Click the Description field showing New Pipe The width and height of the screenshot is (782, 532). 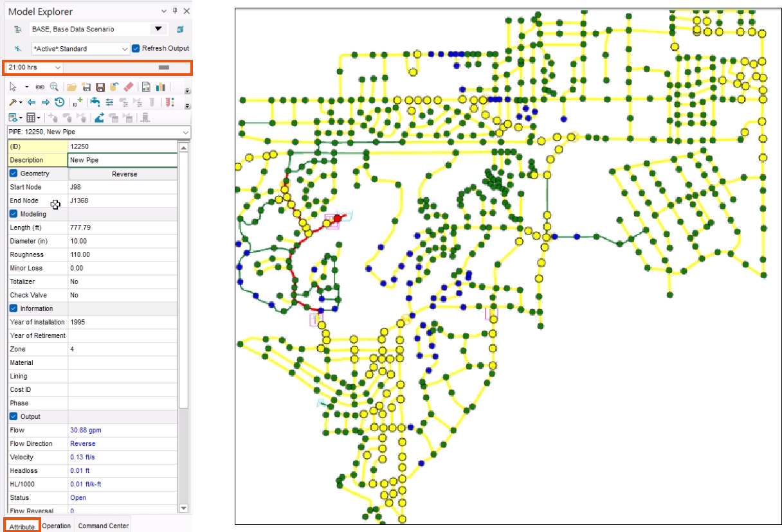pyautogui.click(x=122, y=159)
